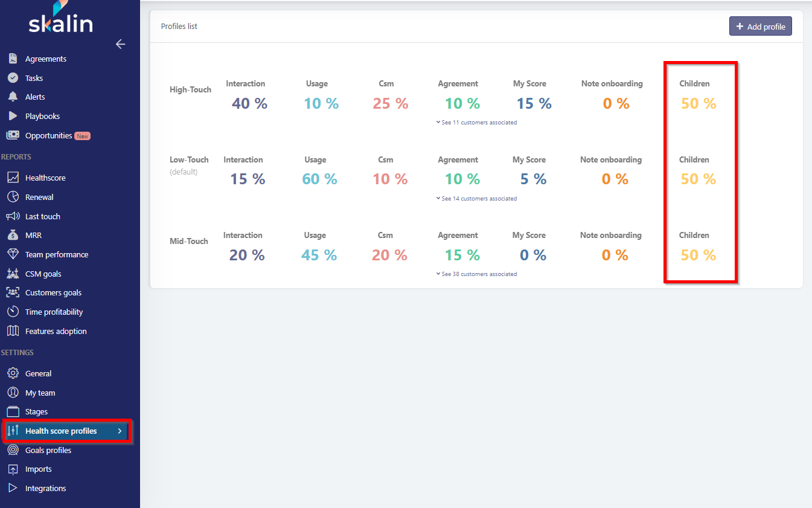Expand Low-Touch's 14 associated customers
Viewport: 812px width, 508px height.
[476, 199]
